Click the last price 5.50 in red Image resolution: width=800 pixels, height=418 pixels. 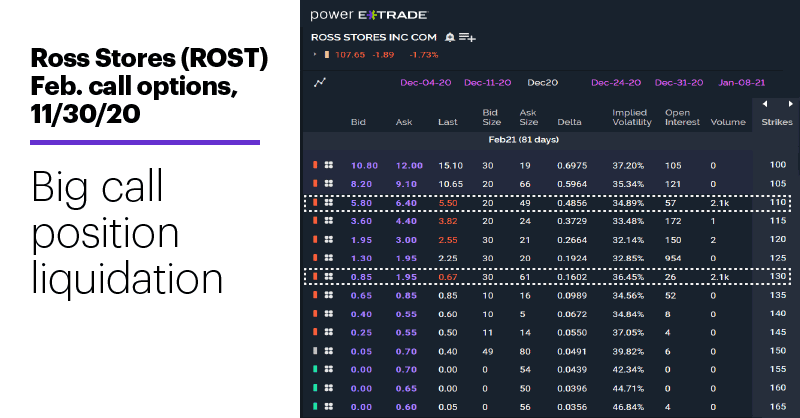(x=448, y=203)
